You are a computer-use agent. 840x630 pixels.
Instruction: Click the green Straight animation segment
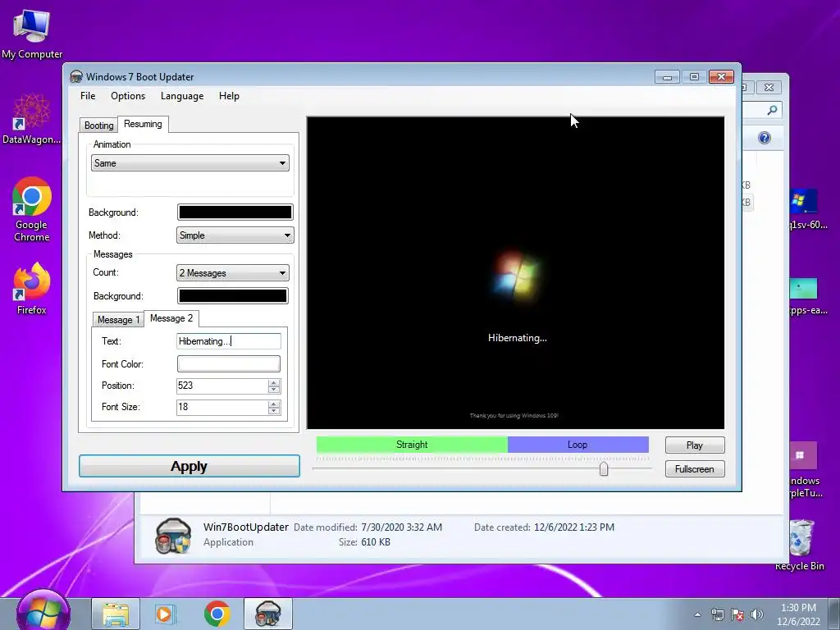click(412, 445)
